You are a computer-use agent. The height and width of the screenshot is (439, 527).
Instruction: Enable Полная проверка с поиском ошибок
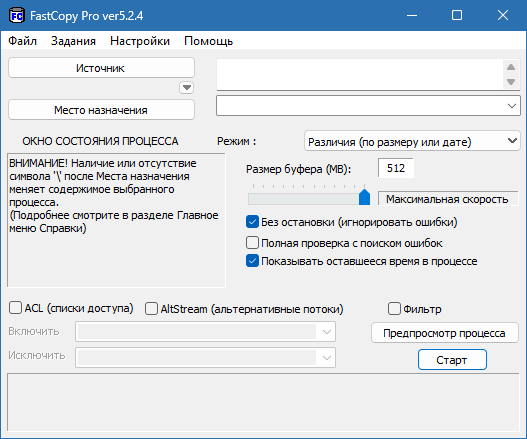tap(252, 243)
